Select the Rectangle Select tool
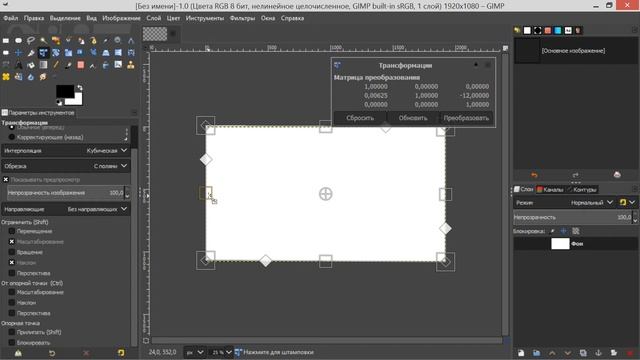This screenshot has width=640, height=360. point(6,40)
